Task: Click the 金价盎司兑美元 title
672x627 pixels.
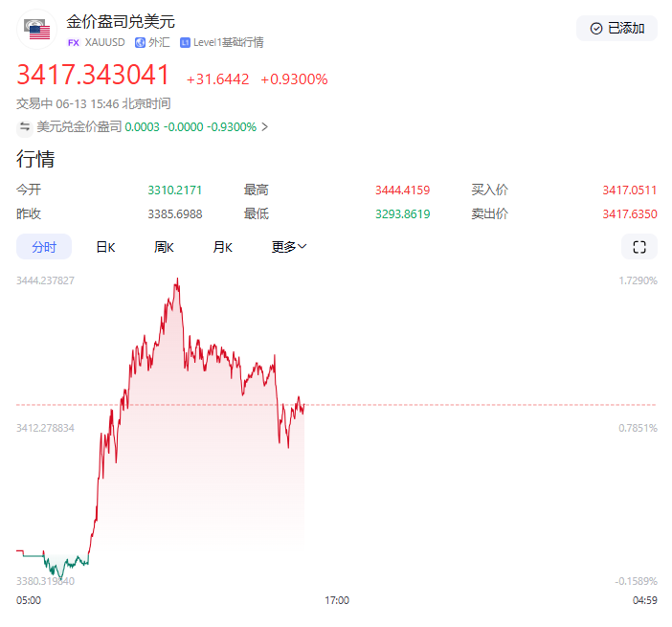Action: pos(121,21)
